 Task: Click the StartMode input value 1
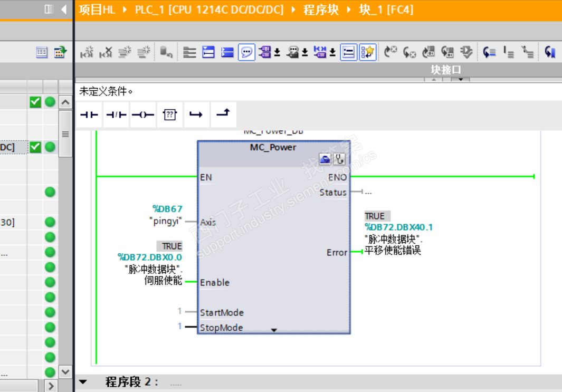click(179, 311)
